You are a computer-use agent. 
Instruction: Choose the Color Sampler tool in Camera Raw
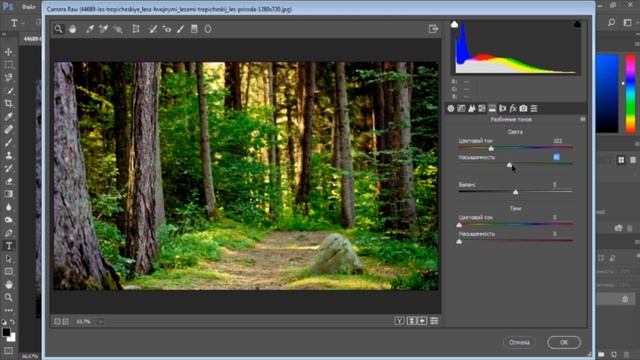pyautogui.click(x=103, y=29)
